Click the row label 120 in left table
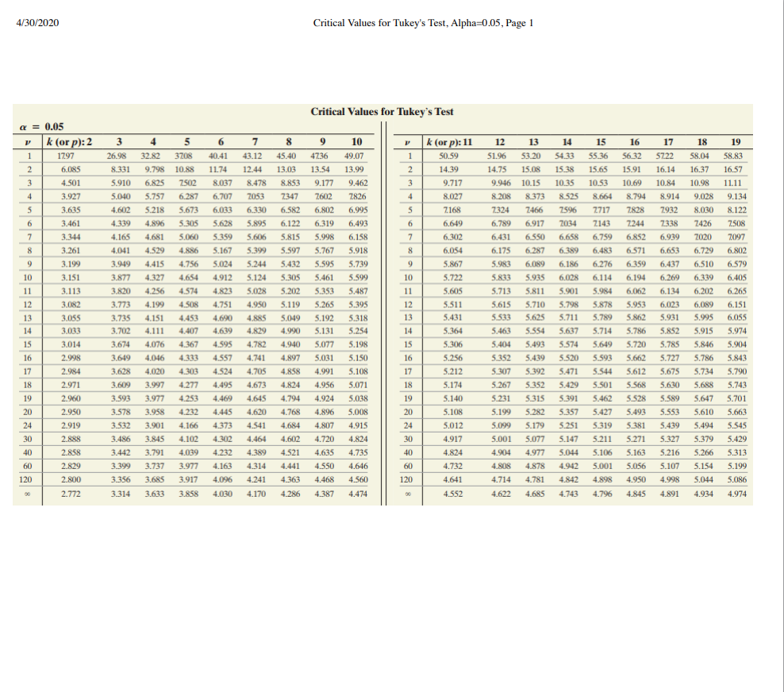The width and height of the screenshot is (784, 692). pos(27,479)
